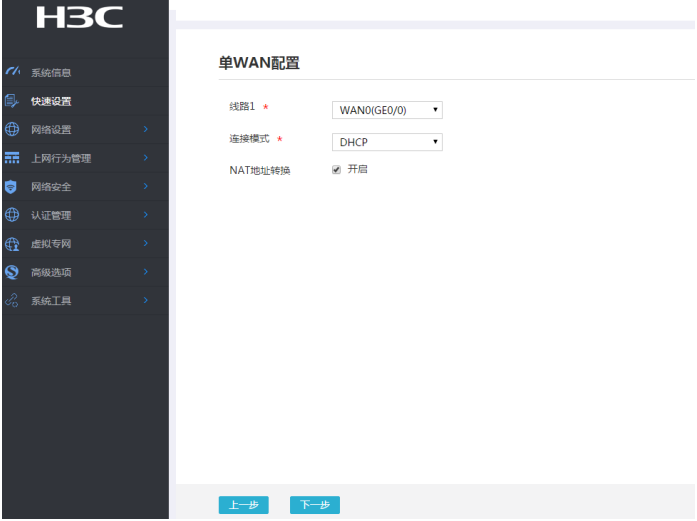Open the 高级选项 menu
This screenshot has height=521, width=697.
click(x=85, y=272)
